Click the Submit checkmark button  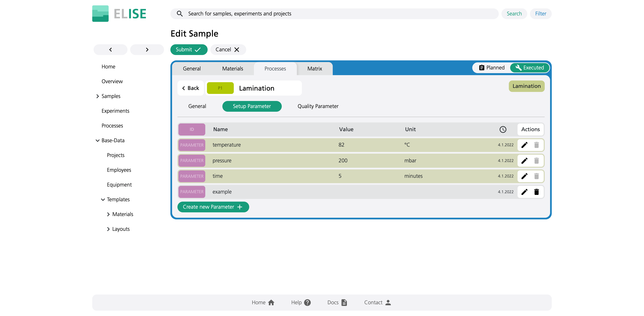[189, 49]
